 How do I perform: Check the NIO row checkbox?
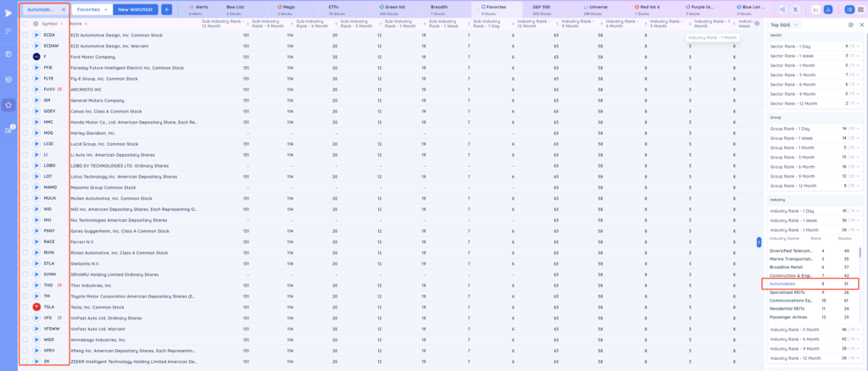[25, 209]
